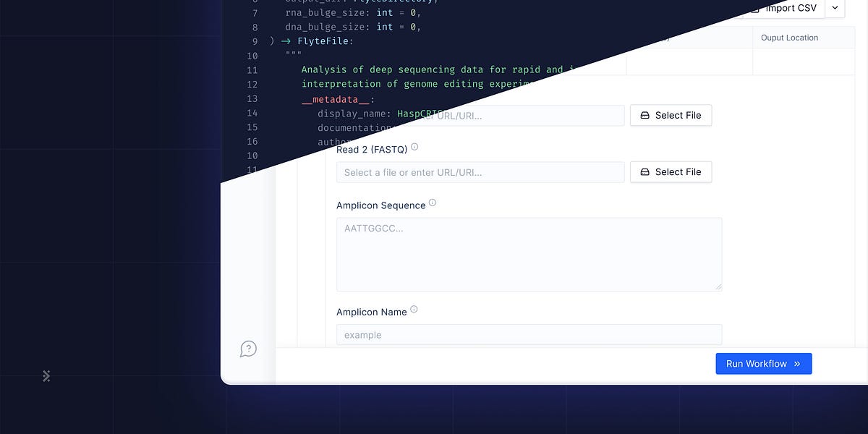Click the URL/URI field above Read 2

click(480, 115)
